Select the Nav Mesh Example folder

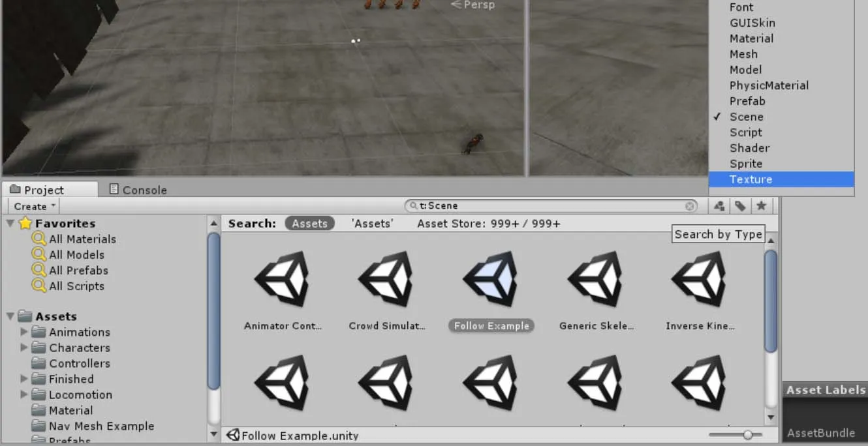[93, 426]
